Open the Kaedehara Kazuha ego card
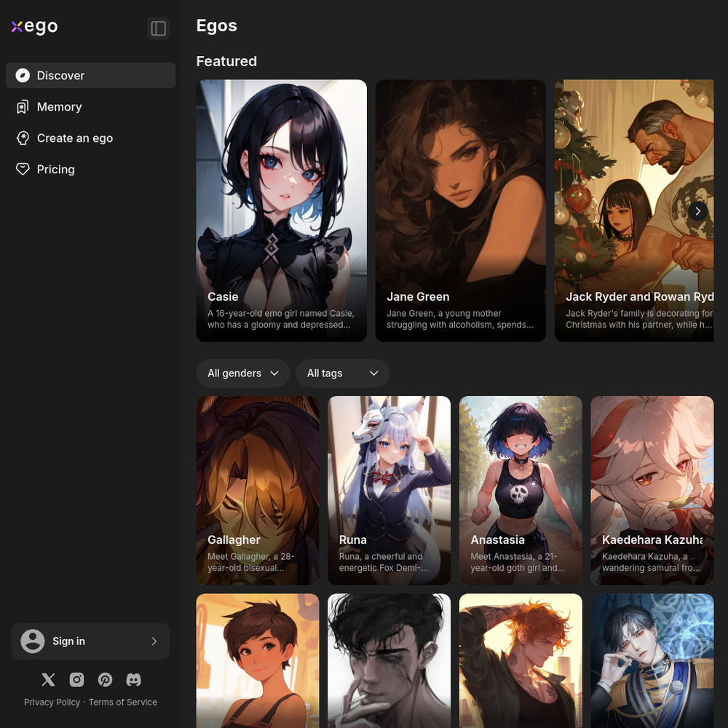The width and height of the screenshot is (728, 728). (x=652, y=490)
